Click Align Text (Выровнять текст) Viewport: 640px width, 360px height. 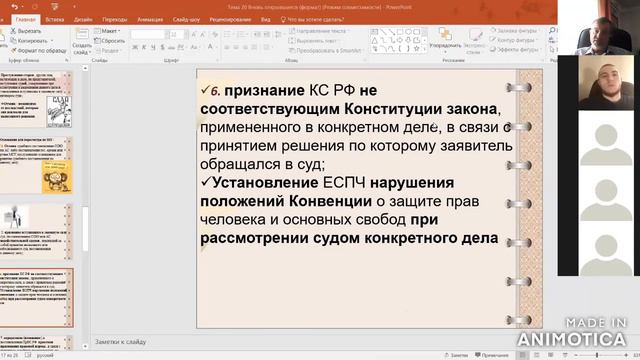tap(313, 41)
